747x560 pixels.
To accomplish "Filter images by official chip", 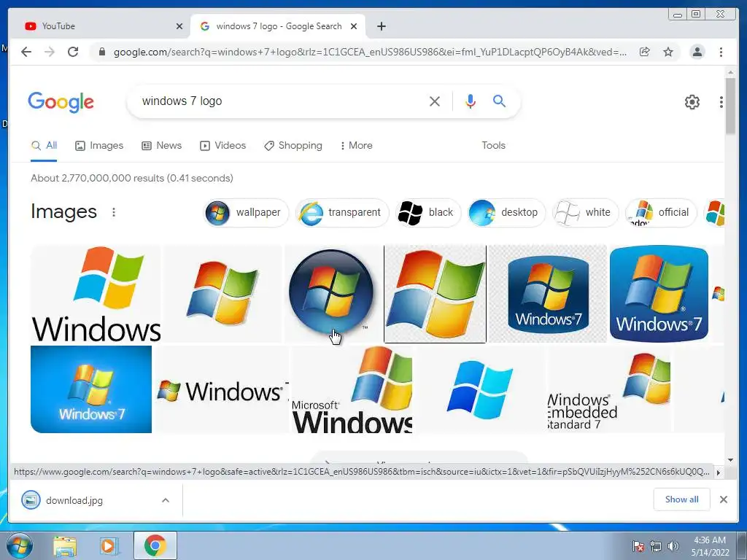I will click(661, 212).
